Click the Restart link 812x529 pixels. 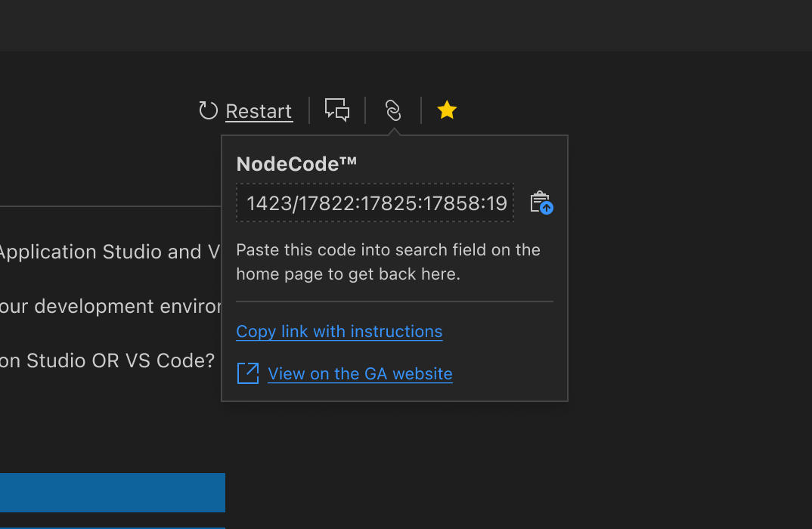[259, 111]
